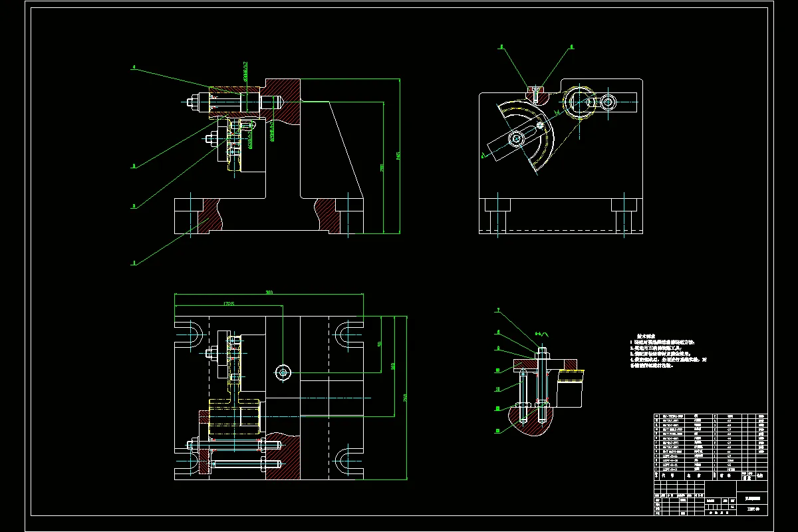Pick the vertical 250 dimension text
798x532 pixels.
(406, 398)
